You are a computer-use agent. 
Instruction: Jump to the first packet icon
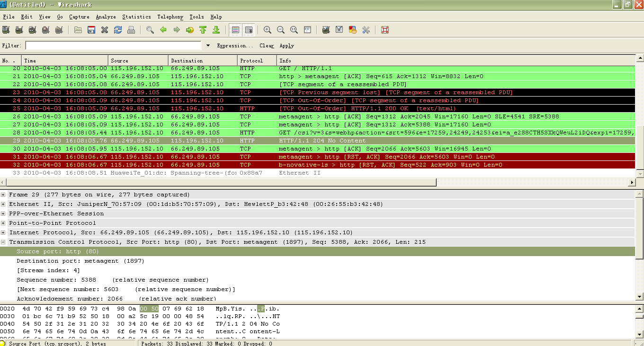tap(203, 30)
